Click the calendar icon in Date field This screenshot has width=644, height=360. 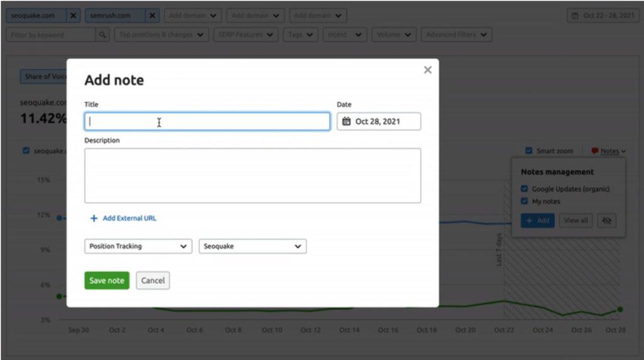click(x=347, y=121)
